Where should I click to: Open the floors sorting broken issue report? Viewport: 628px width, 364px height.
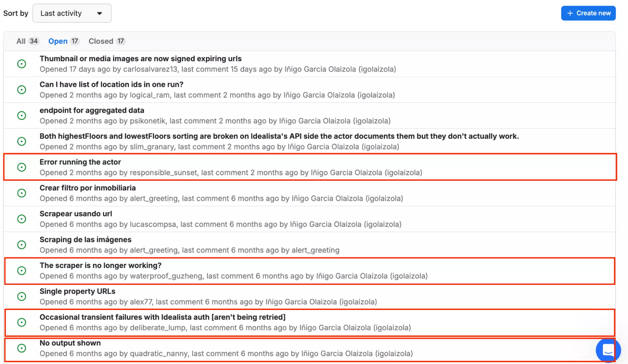(279, 136)
